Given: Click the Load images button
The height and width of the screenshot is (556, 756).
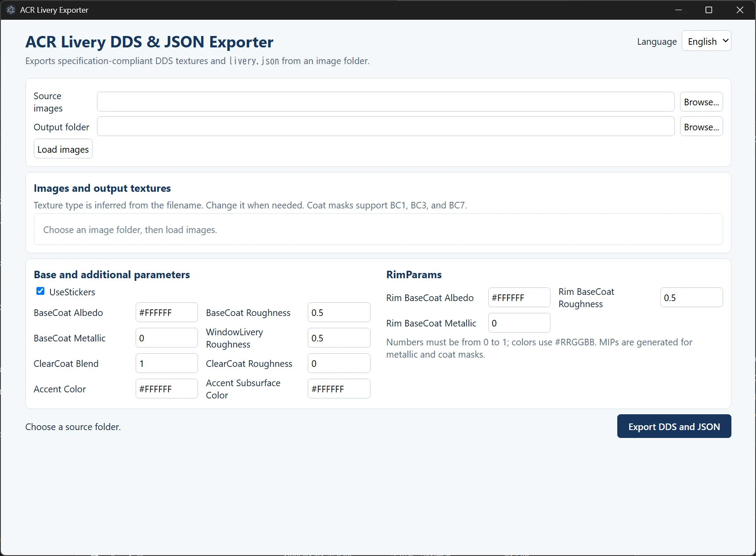Looking at the screenshot, I should pos(63,149).
